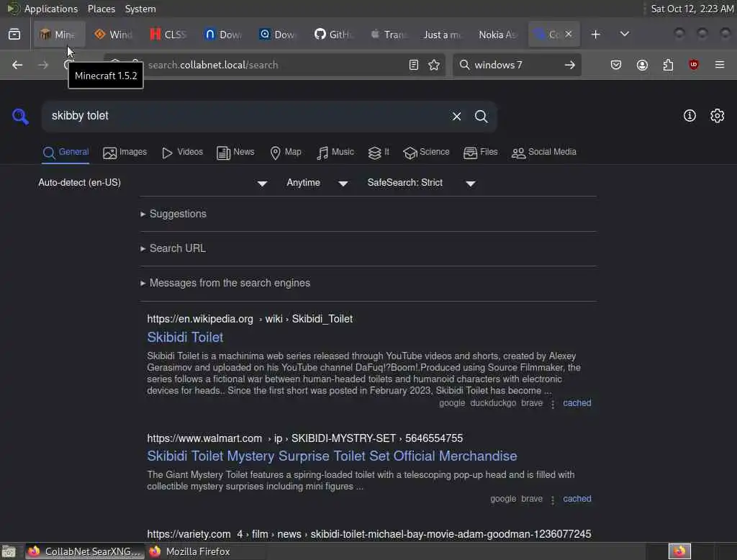Screen dimensions: 737x560
Task: Clear the search query with X
Action: (x=456, y=116)
